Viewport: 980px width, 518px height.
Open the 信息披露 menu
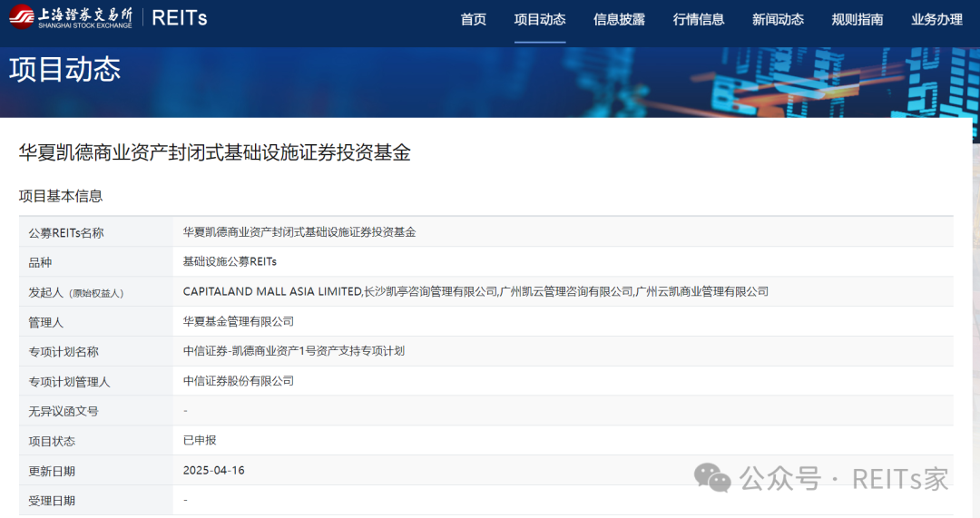pos(620,19)
